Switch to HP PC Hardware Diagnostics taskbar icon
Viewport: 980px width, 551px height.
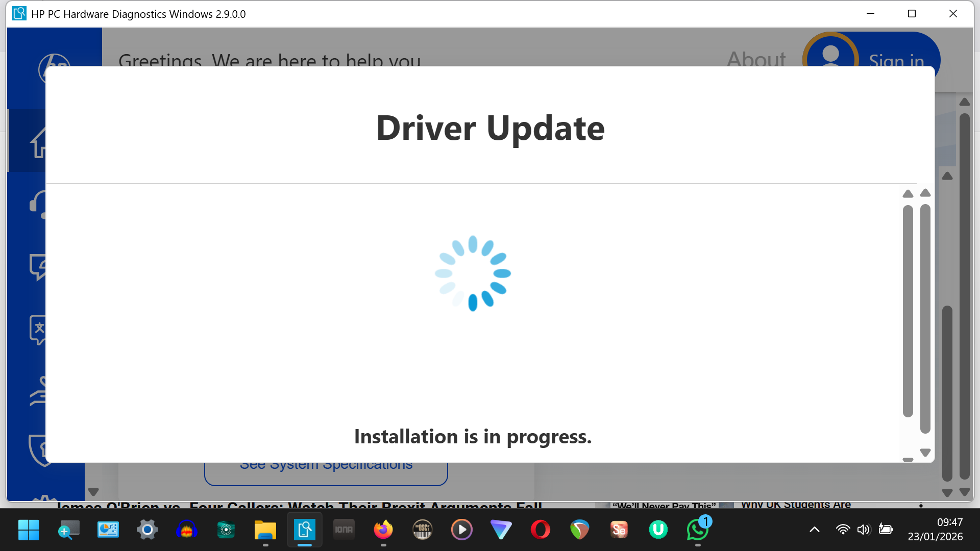[x=305, y=530]
